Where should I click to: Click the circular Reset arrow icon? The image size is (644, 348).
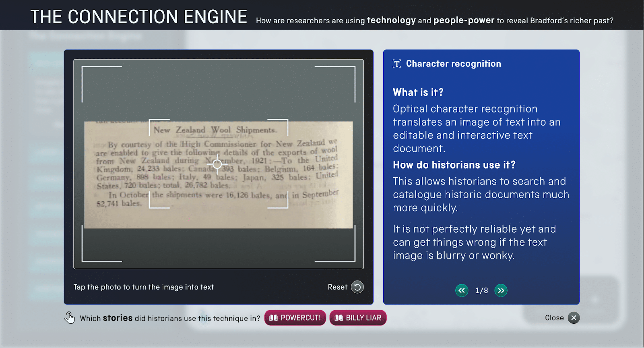pos(357,287)
